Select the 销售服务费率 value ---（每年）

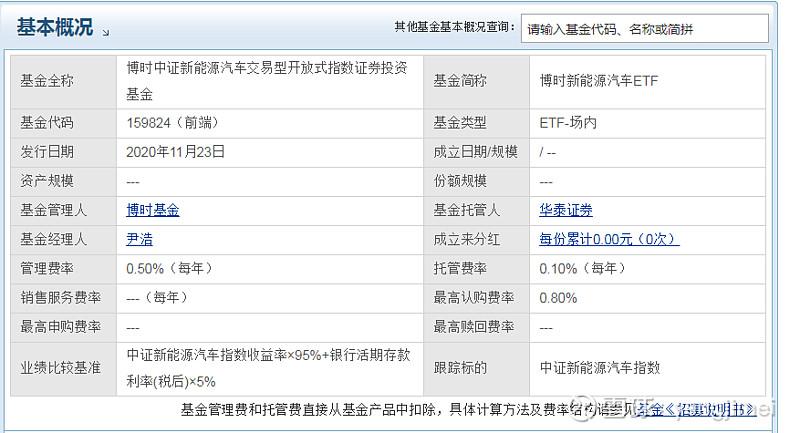coord(157,298)
